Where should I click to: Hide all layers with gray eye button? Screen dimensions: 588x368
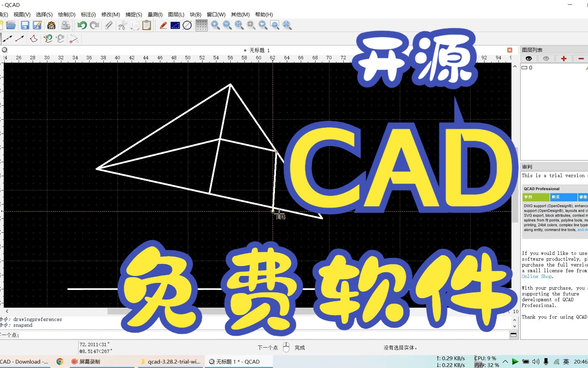tap(546, 59)
